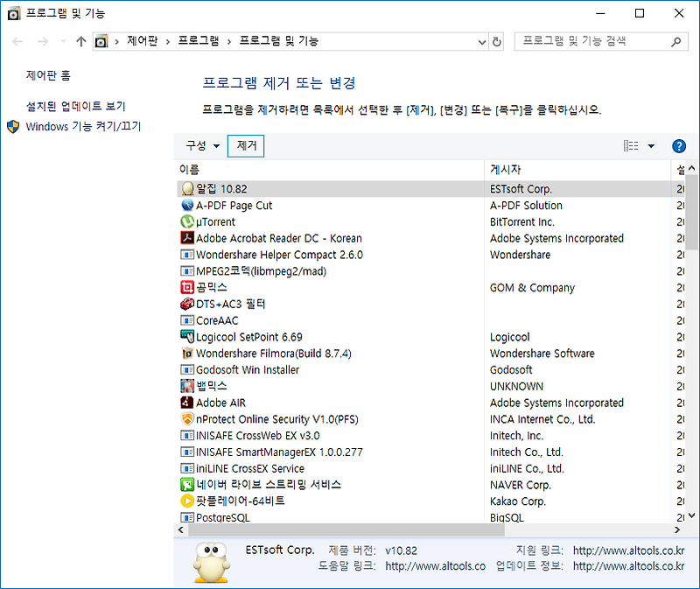The width and height of the screenshot is (700, 589).
Task: Click the Adobe AIR icon
Action: pos(187,403)
